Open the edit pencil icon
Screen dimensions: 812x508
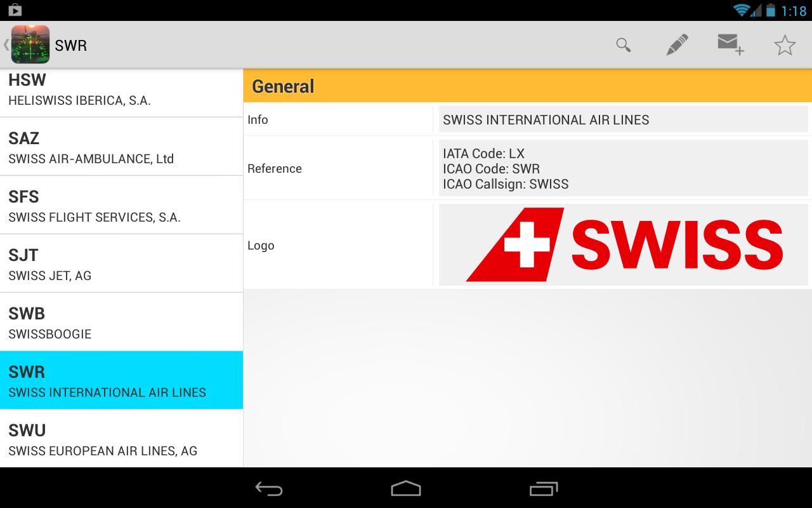pos(677,45)
